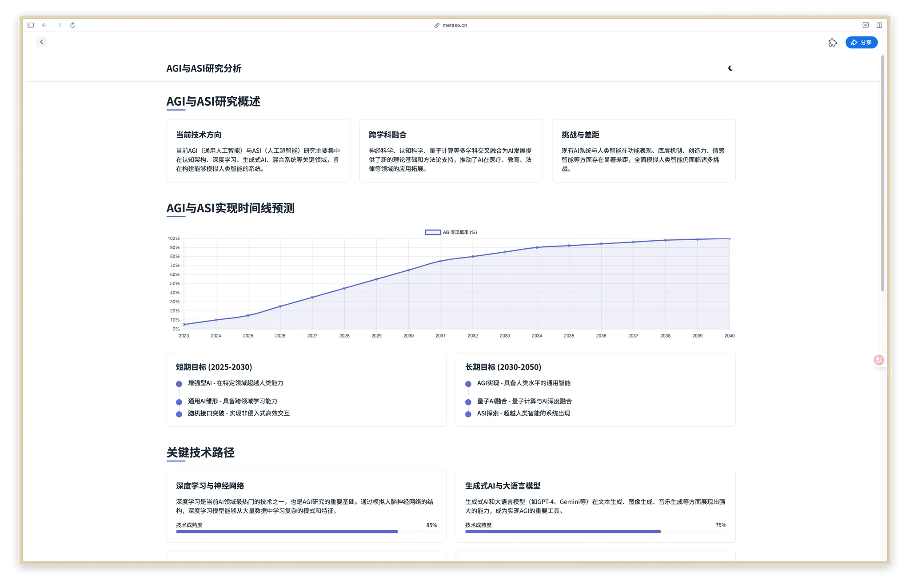Open the browser extensions puzzle icon
This screenshot has width=910, height=588.
pyautogui.click(x=833, y=42)
